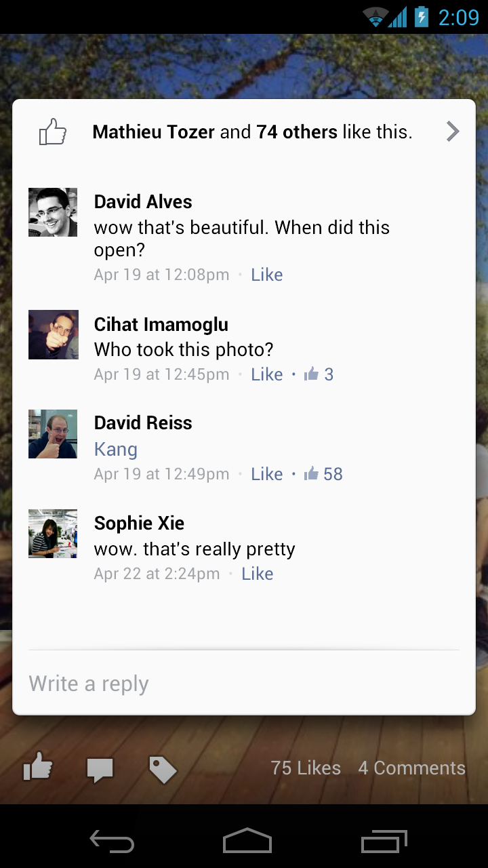Like Cihat Imamoglu's comment
The width and height of the screenshot is (488, 868).
266,374
